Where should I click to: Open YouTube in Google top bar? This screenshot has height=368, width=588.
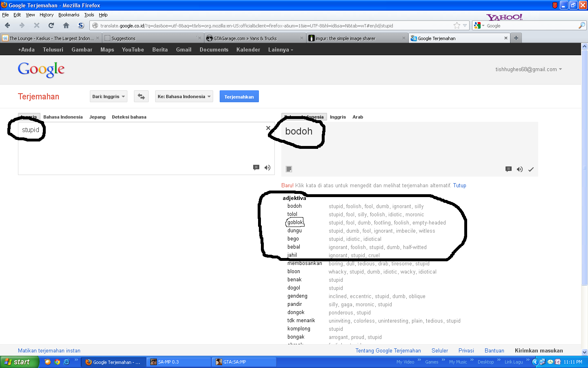pyautogui.click(x=133, y=49)
